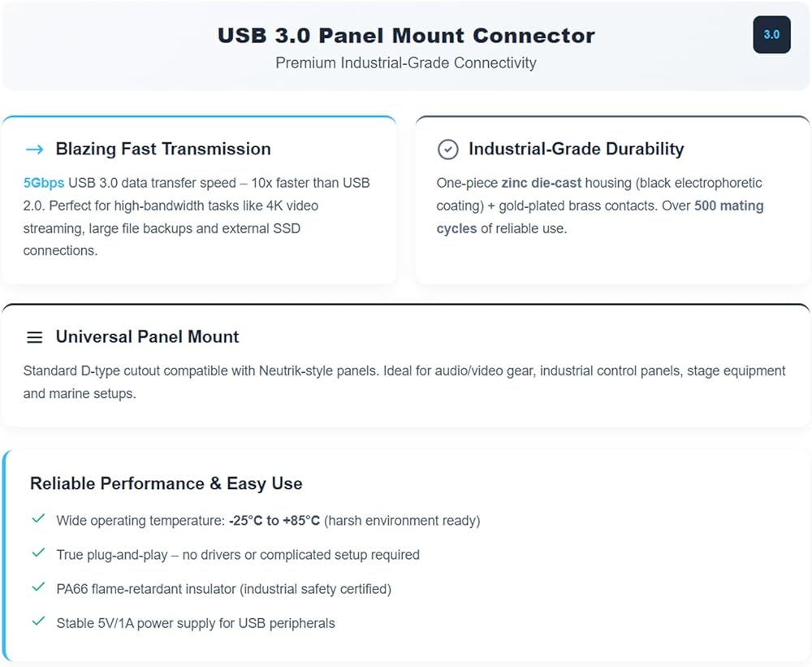Viewport: 812px width, 667px height.
Task: Click the Neutrik-style panels description paragraph
Action: point(404,382)
